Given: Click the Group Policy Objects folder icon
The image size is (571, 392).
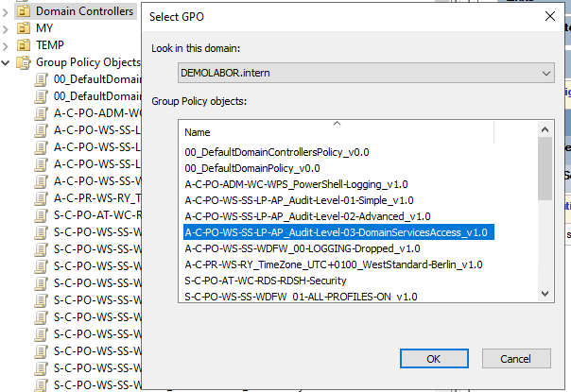Looking at the screenshot, I should [24, 62].
